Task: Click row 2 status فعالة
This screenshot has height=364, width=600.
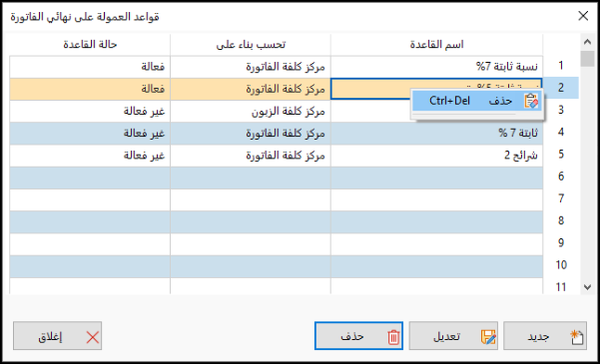Action: [90, 89]
